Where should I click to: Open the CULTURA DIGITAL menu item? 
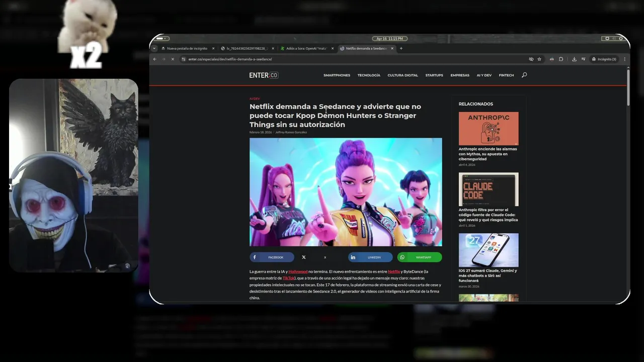[x=403, y=75]
